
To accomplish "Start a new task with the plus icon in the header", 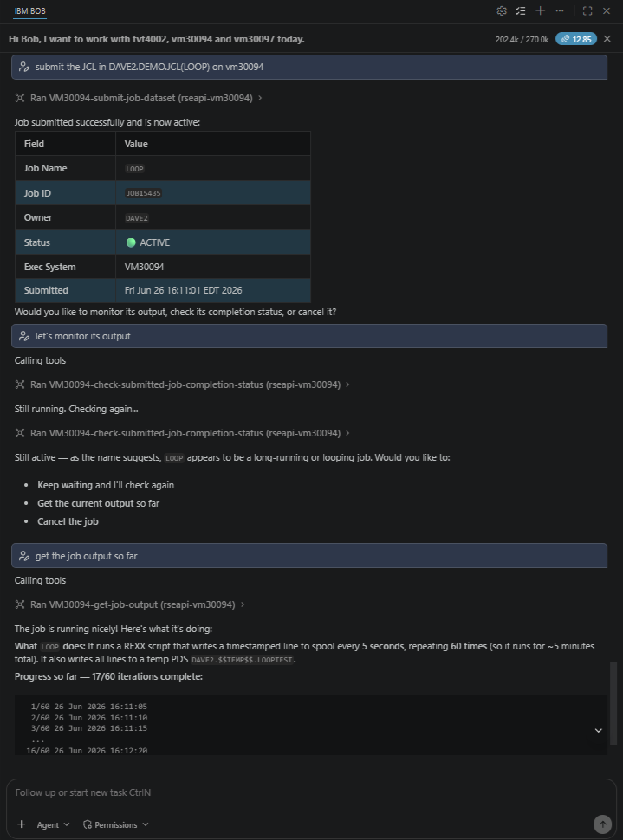I will (541, 10).
